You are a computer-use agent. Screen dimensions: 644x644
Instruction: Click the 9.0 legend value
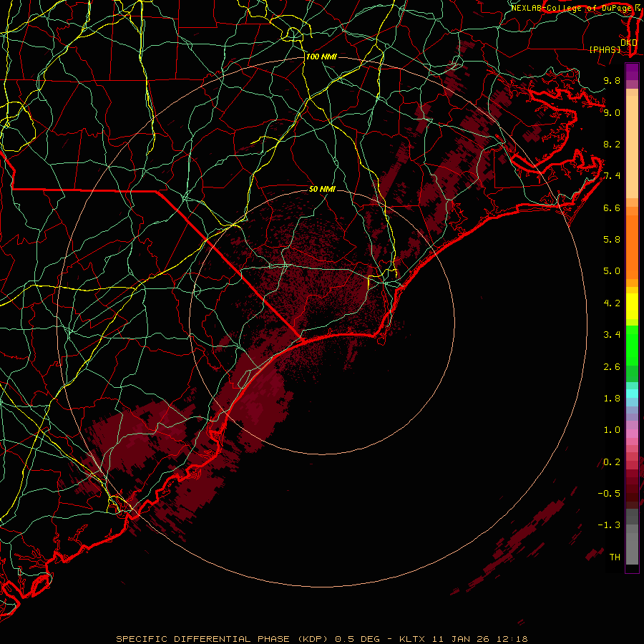[x=612, y=112]
